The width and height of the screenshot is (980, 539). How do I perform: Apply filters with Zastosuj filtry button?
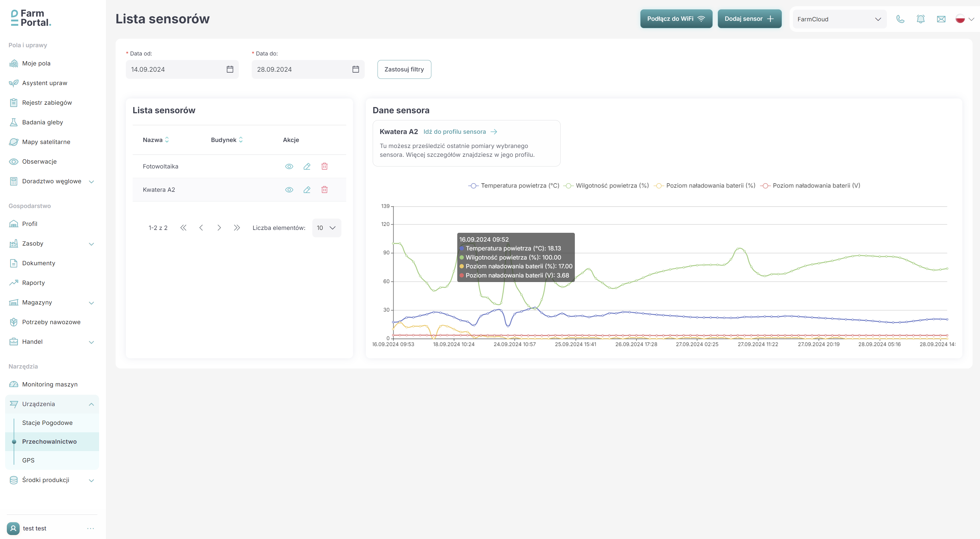click(404, 69)
